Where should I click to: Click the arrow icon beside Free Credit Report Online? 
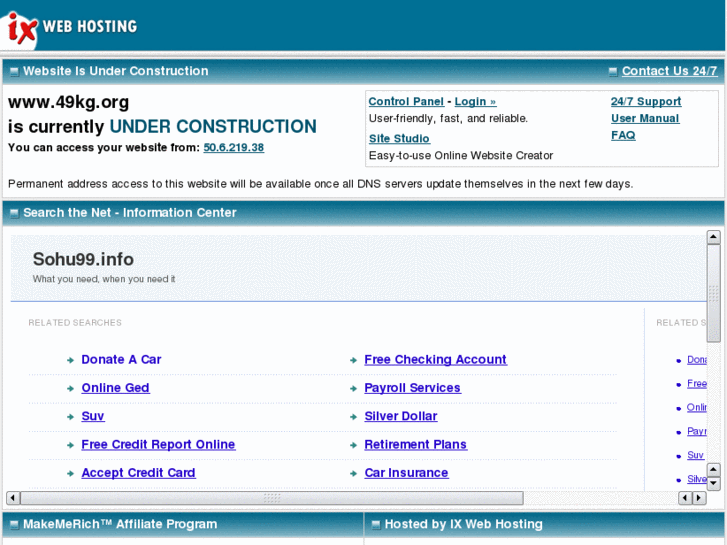point(70,445)
